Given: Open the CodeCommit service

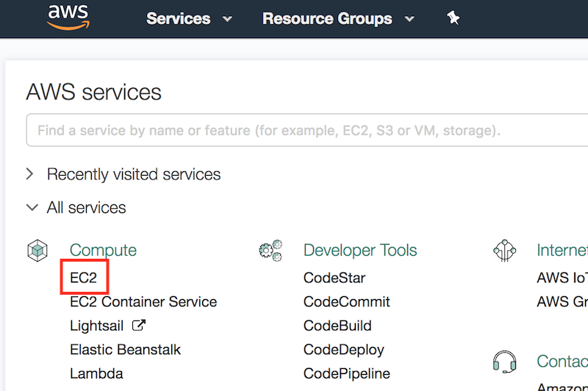Looking at the screenshot, I should pyautogui.click(x=346, y=301).
